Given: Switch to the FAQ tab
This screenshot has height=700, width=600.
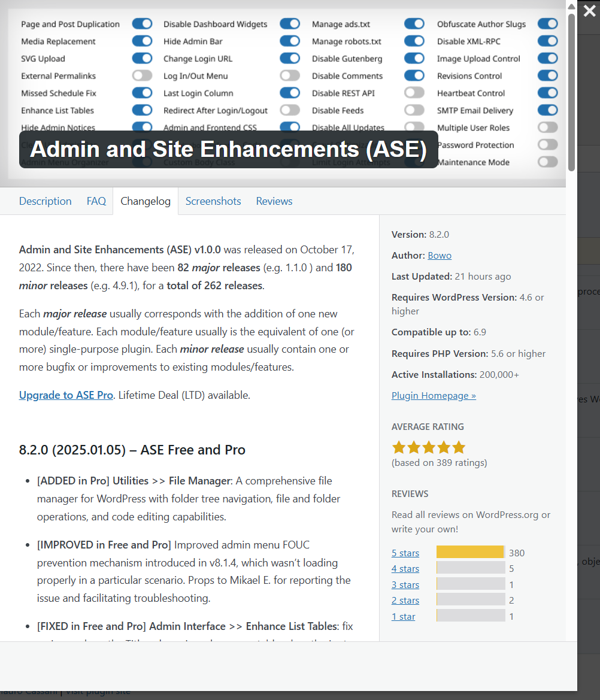Looking at the screenshot, I should pos(96,201).
